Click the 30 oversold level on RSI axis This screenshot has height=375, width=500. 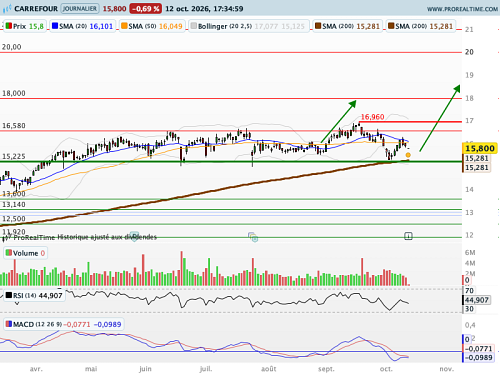pyautogui.click(x=469, y=309)
